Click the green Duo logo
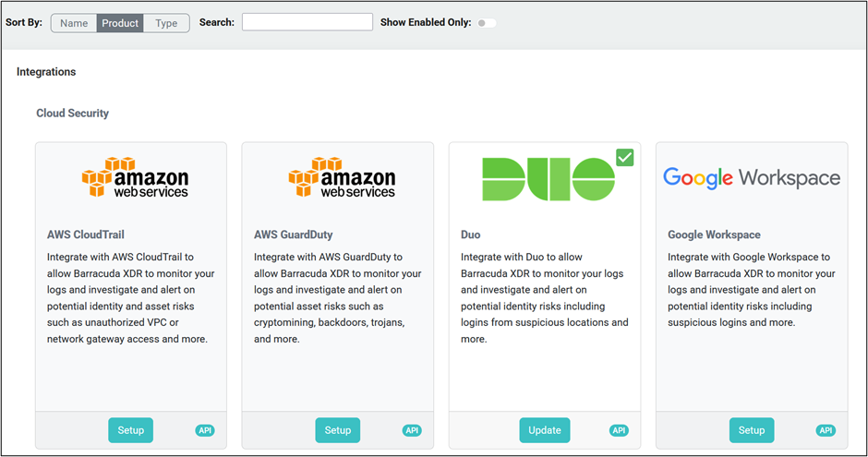This screenshot has width=868, height=457. tap(548, 178)
